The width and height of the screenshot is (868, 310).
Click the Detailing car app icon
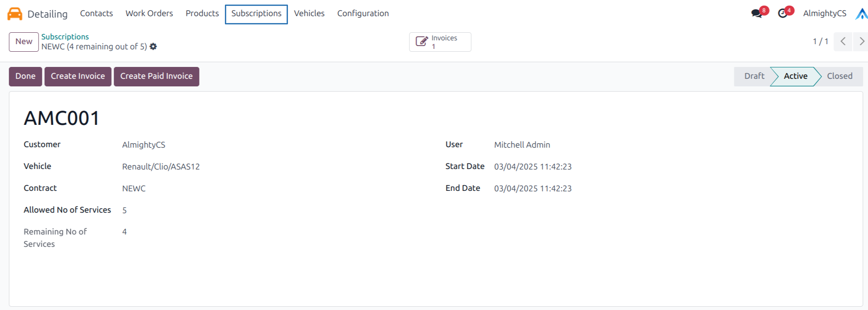point(15,14)
